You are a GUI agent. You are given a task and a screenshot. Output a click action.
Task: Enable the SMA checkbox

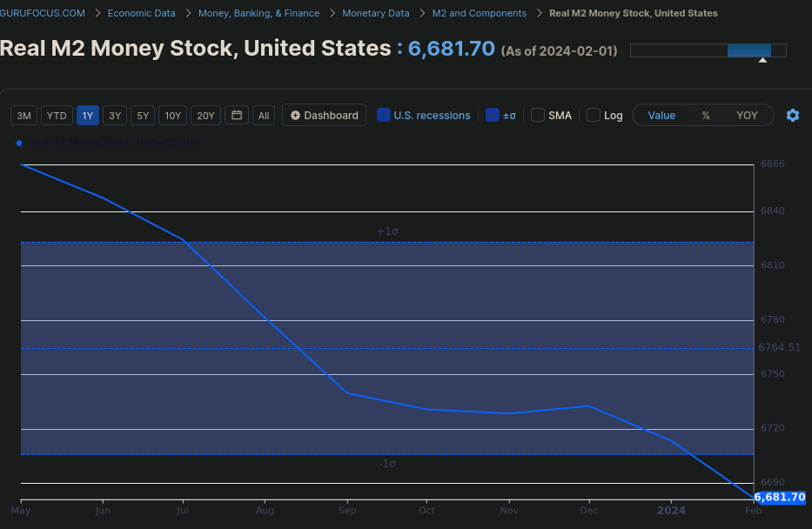(x=537, y=115)
